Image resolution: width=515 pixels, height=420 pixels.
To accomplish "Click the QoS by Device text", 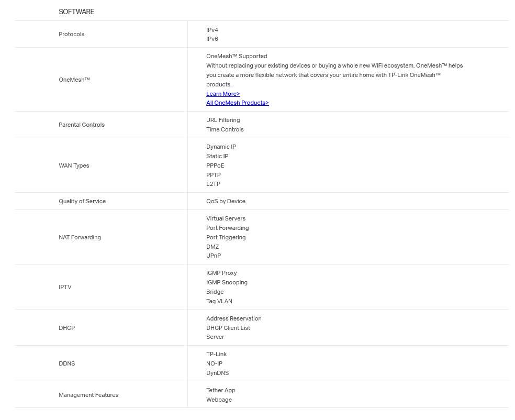I will (226, 201).
